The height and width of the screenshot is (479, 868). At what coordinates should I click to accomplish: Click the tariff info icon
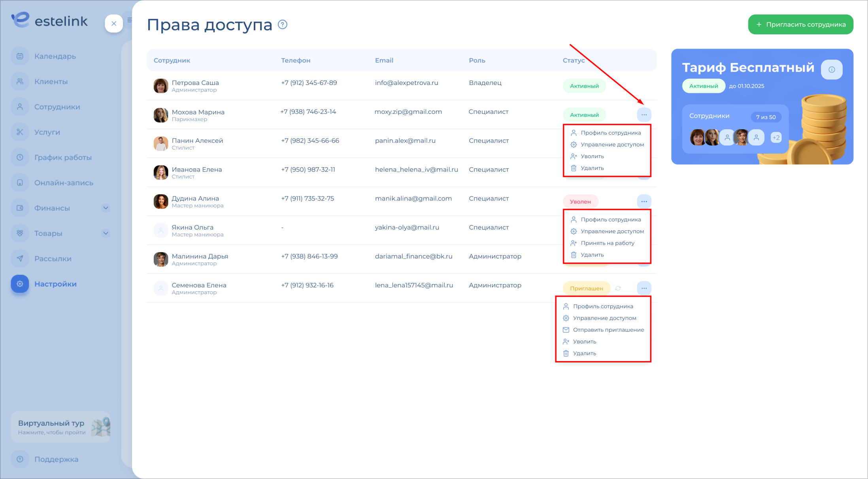(832, 70)
